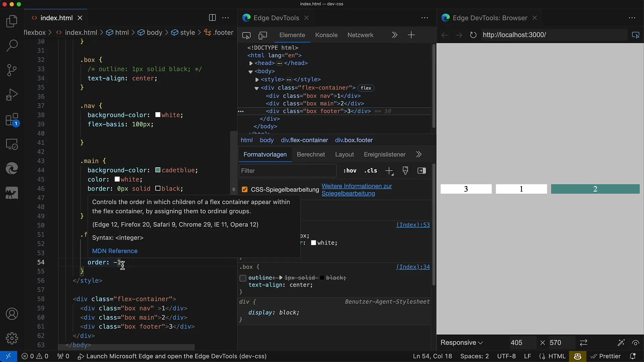The width and height of the screenshot is (644, 362).
Task: Show more styles pane tabs chevron
Action: click(x=419, y=155)
